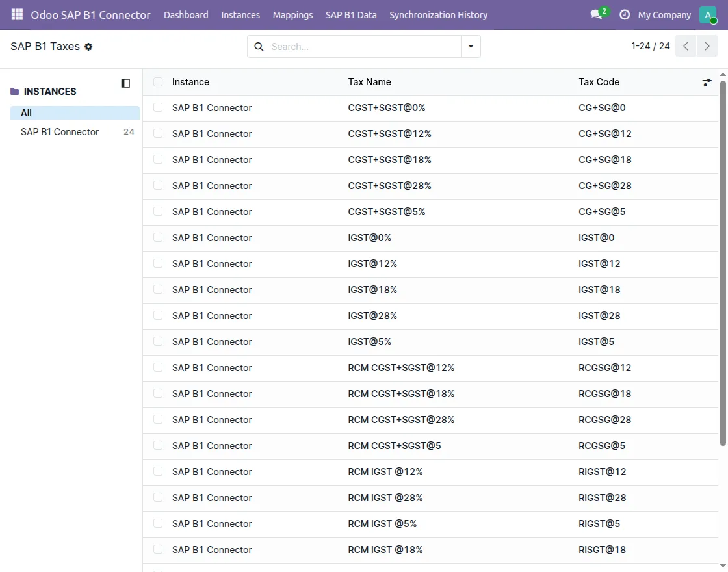Open the apps grid menu
The image size is (728, 572).
click(17, 15)
